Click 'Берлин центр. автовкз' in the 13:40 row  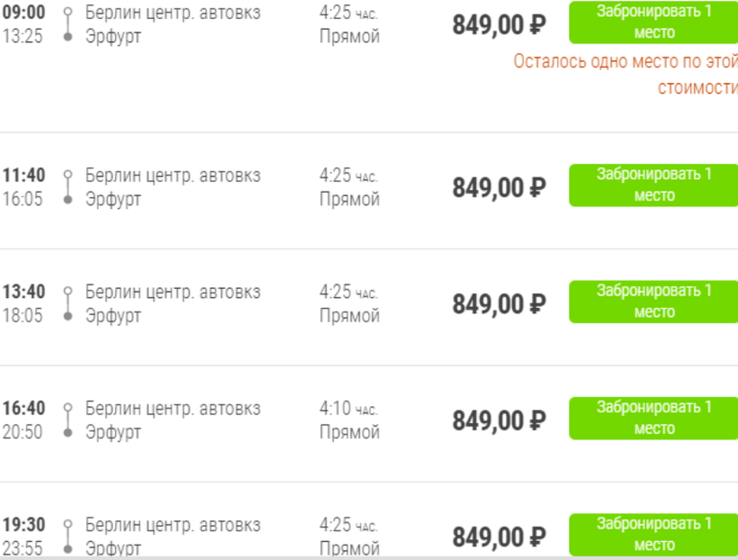(x=173, y=293)
